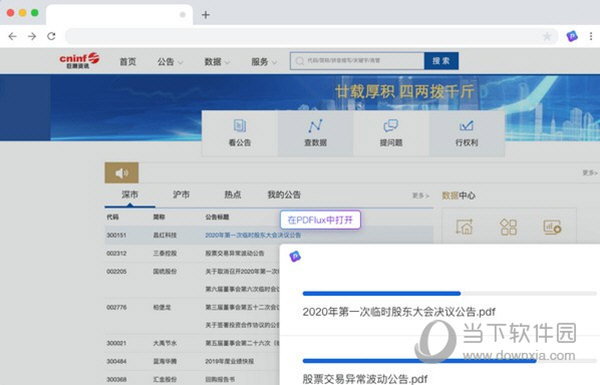
Task: Switch to 深市 tab
Action: pos(130,194)
